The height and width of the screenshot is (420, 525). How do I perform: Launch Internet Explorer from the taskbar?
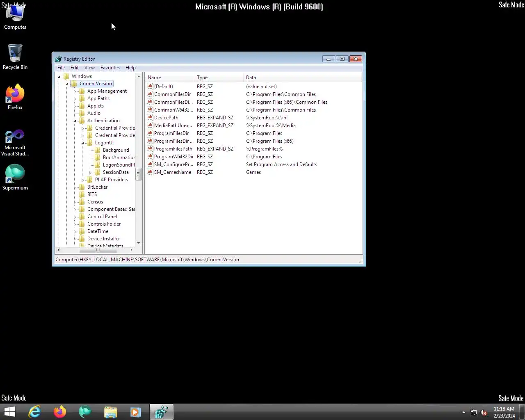(34, 412)
